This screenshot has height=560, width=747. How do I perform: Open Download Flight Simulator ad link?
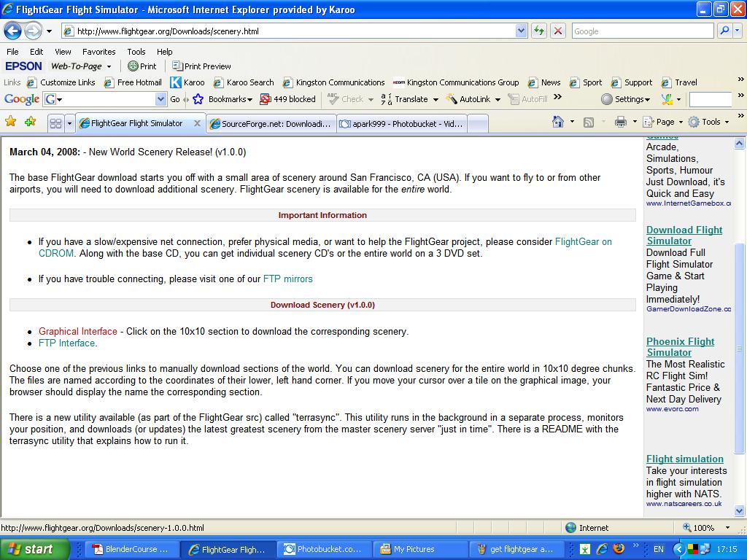(684, 236)
